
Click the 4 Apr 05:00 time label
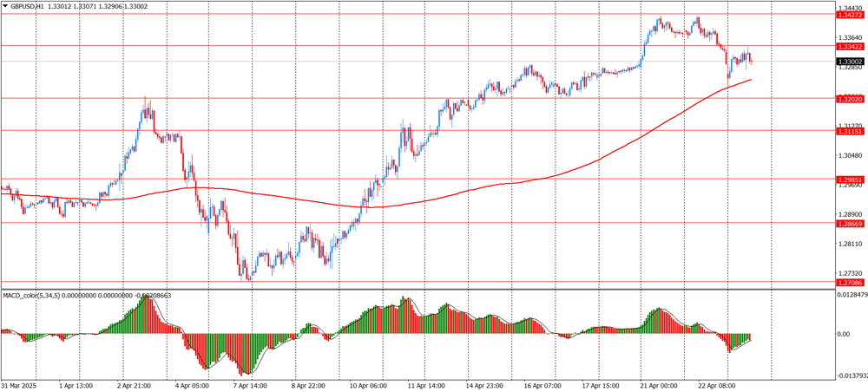coord(194,385)
